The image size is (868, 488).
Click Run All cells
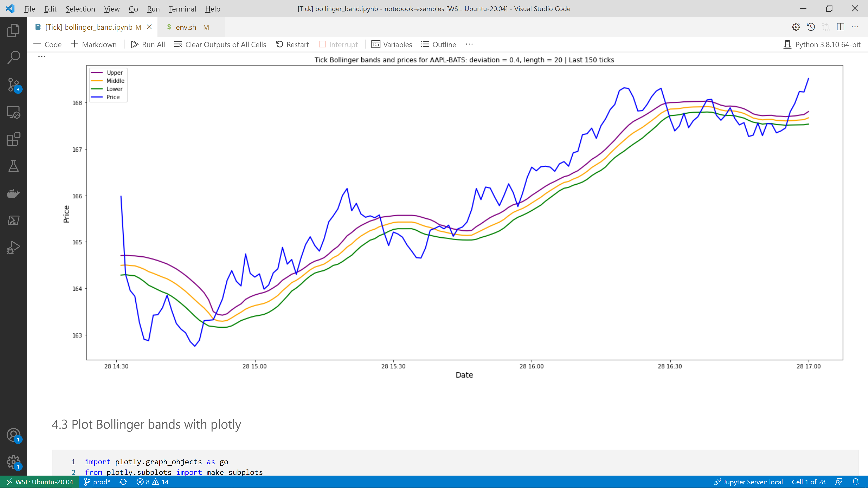(148, 45)
